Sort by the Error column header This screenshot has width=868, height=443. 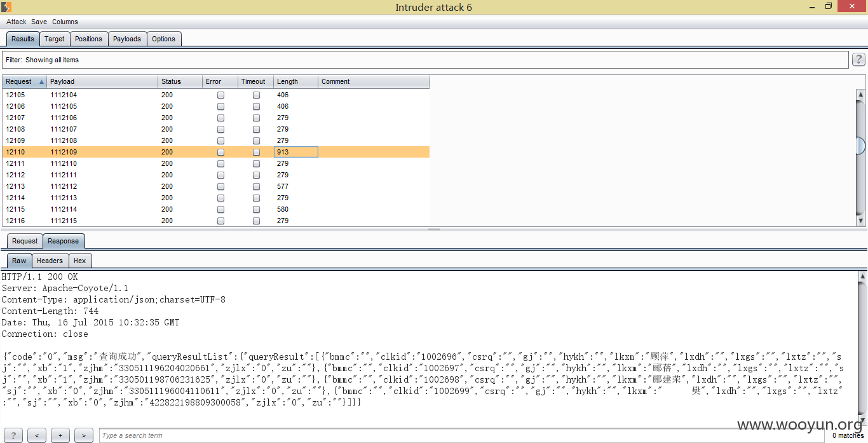click(220, 81)
